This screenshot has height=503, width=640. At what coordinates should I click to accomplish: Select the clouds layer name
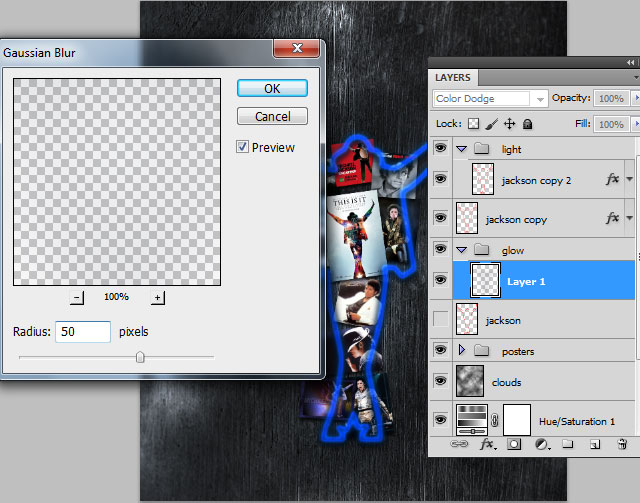pos(507,383)
